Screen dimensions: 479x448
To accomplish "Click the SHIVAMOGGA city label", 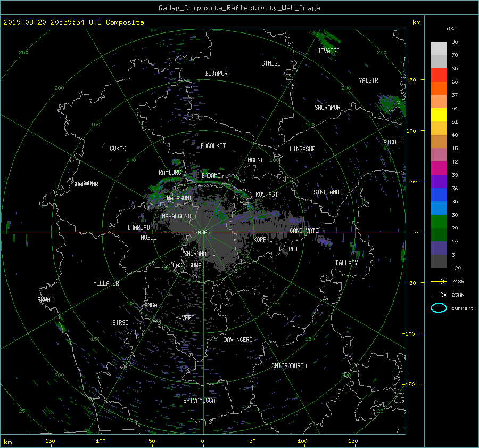I will pyautogui.click(x=199, y=400).
